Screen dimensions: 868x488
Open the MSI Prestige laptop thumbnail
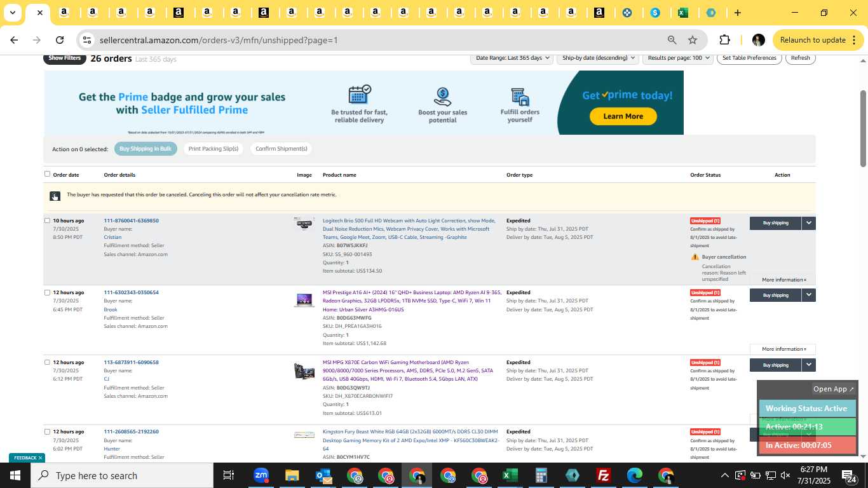(304, 300)
